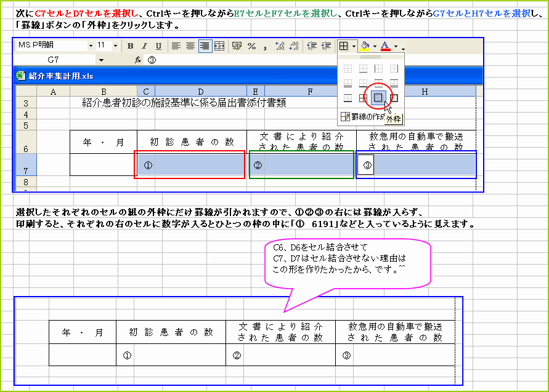Toggle underline formatting
The height and width of the screenshot is (392, 549).
coord(158,46)
